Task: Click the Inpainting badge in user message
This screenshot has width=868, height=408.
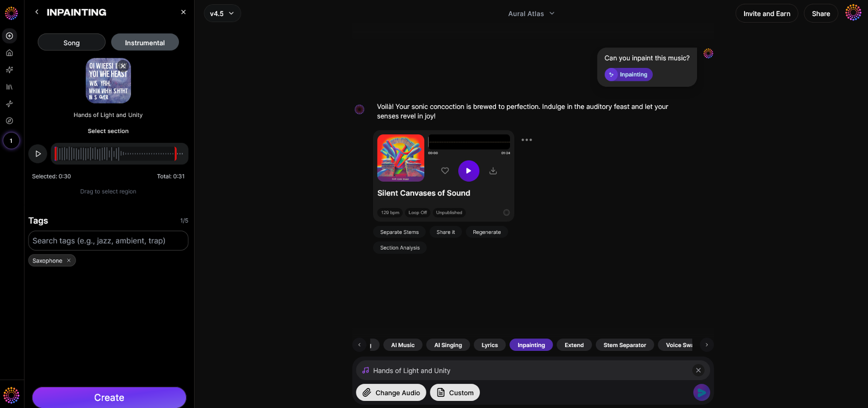Action: [x=629, y=74]
